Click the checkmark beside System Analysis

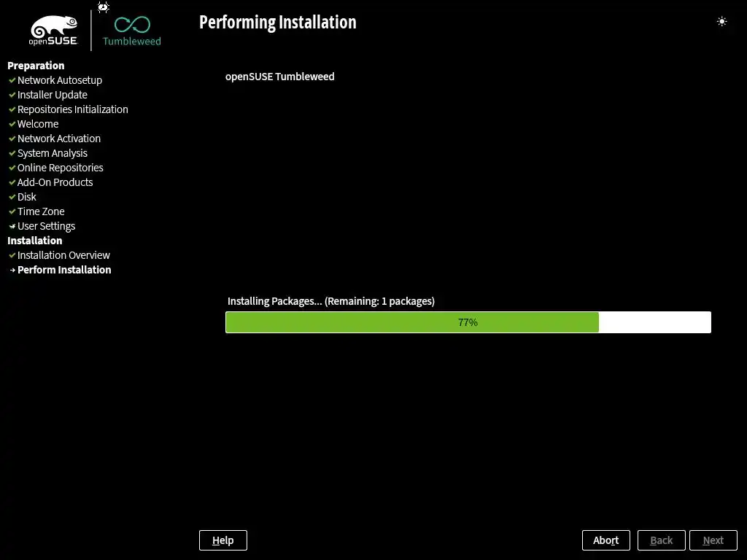[x=12, y=153]
